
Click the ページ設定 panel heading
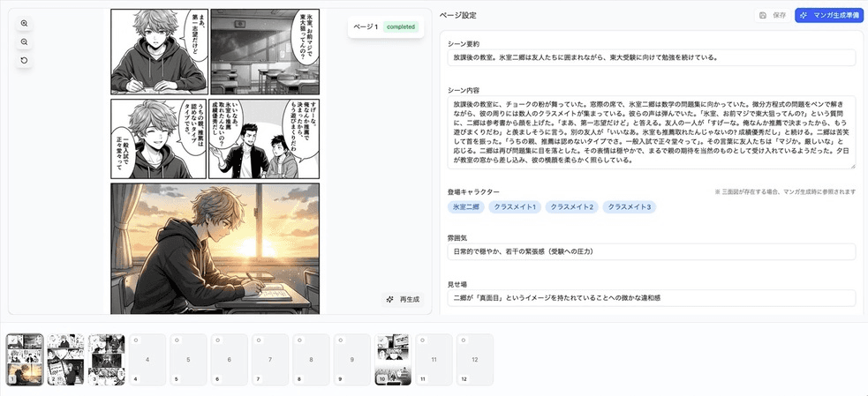click(457, 16)
